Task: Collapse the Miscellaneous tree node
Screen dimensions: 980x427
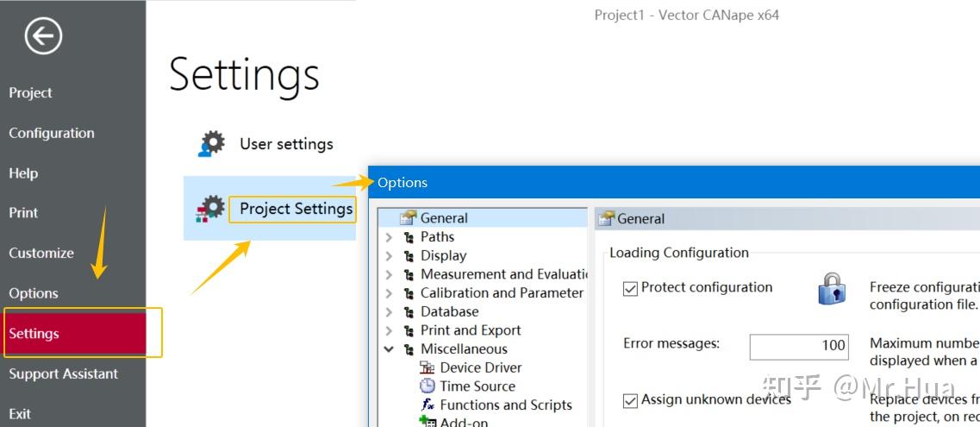Action: 389,349
